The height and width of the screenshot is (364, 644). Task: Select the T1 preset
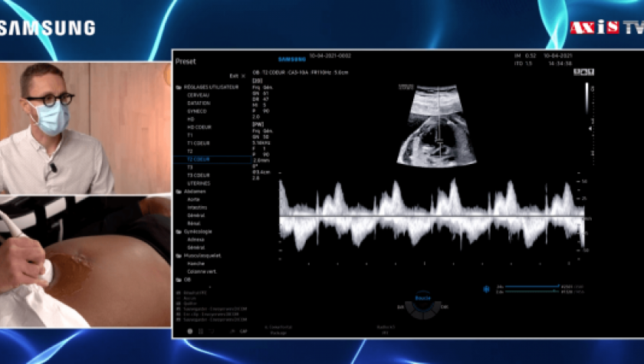[x=190, y=135]
